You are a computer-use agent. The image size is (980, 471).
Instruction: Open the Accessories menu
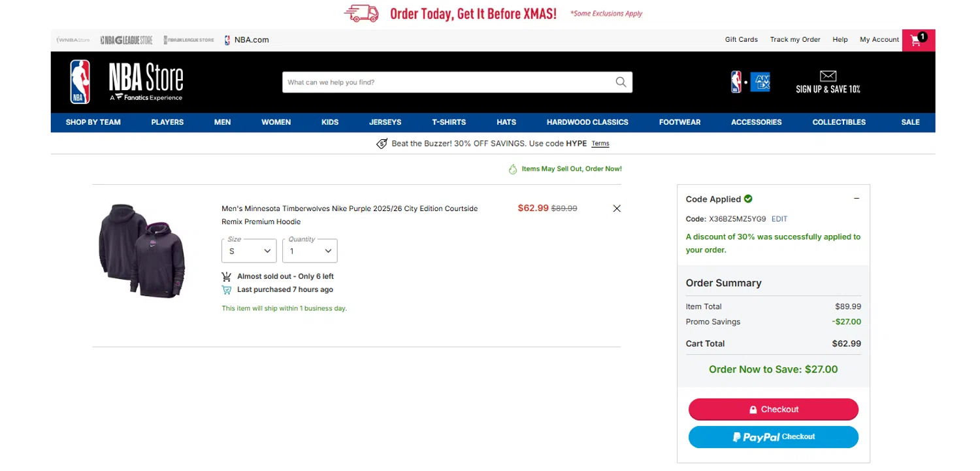pos(757,122)
